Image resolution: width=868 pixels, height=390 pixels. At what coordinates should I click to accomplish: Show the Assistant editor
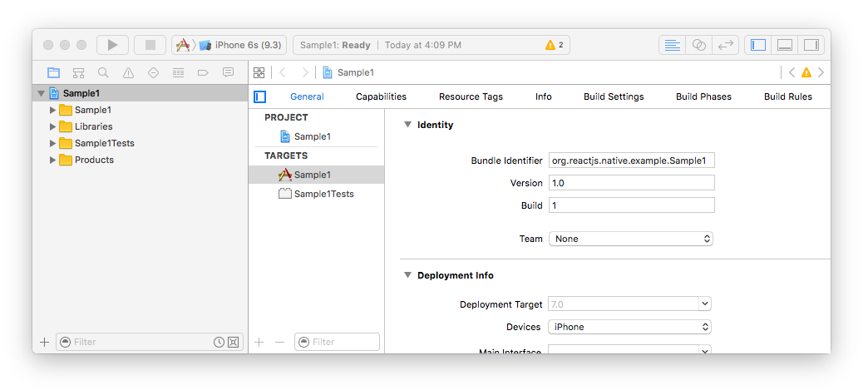coord(699,45)
